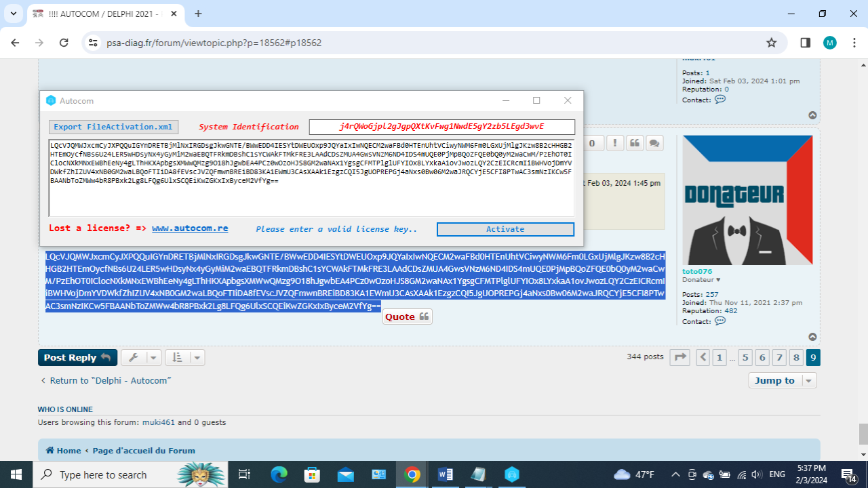View site information in the address bar
Screen dimensions: 868x488
coord(94,43)
